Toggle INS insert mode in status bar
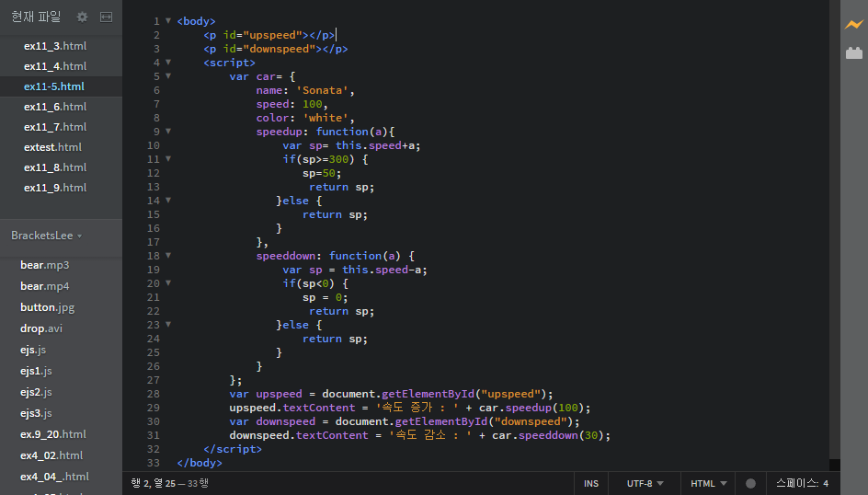The image size is (868, 495). tap(591, 483)
